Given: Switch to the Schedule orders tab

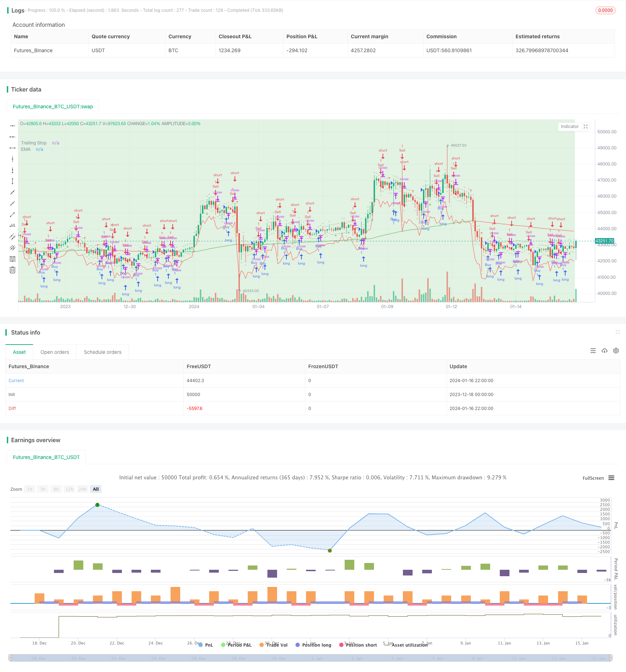Looking at the screenshot, I should click(x=103, y=352).
